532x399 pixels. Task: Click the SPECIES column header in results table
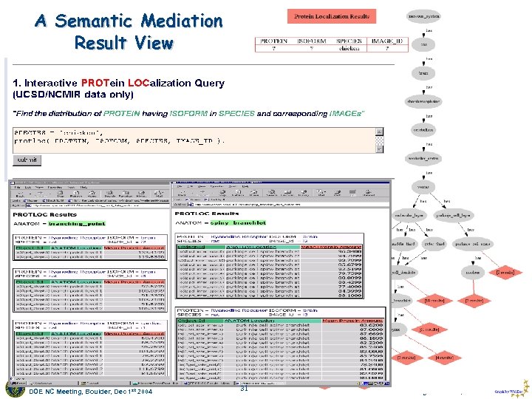click(349, 41)
